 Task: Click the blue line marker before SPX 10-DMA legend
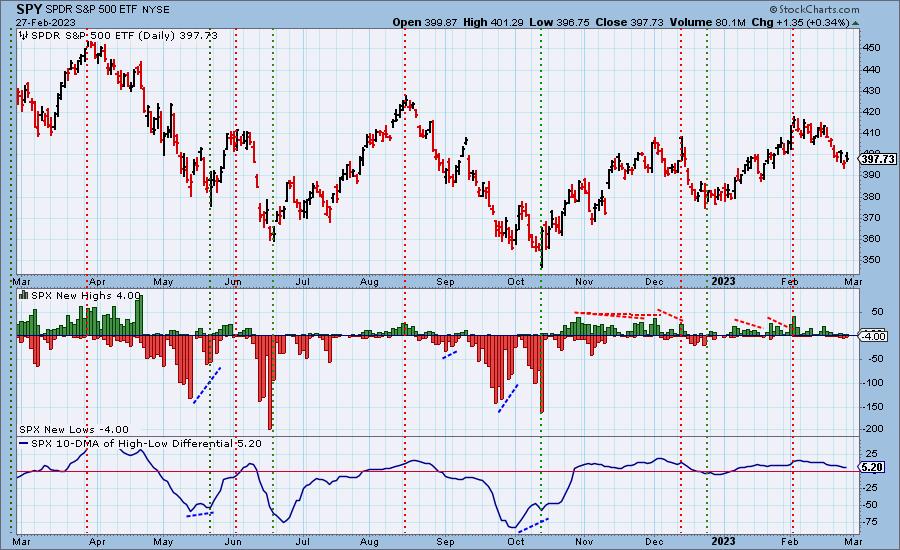(x=24, y=443)
